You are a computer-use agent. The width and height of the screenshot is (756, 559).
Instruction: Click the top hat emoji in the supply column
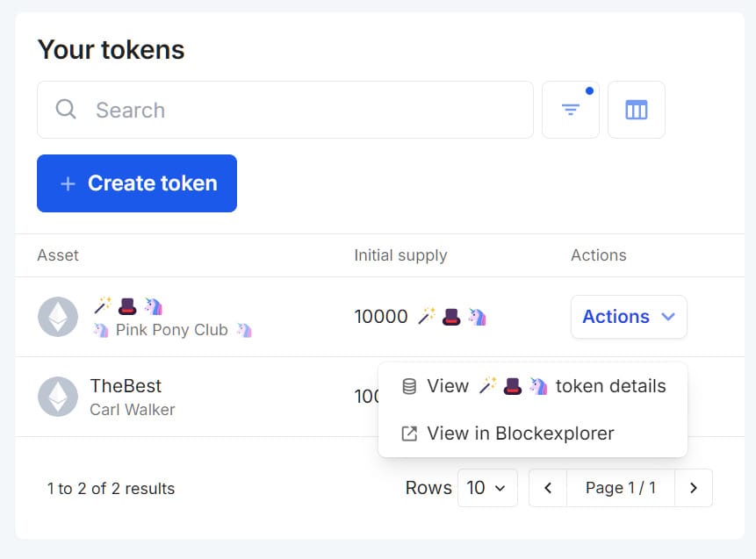[450, 316]
